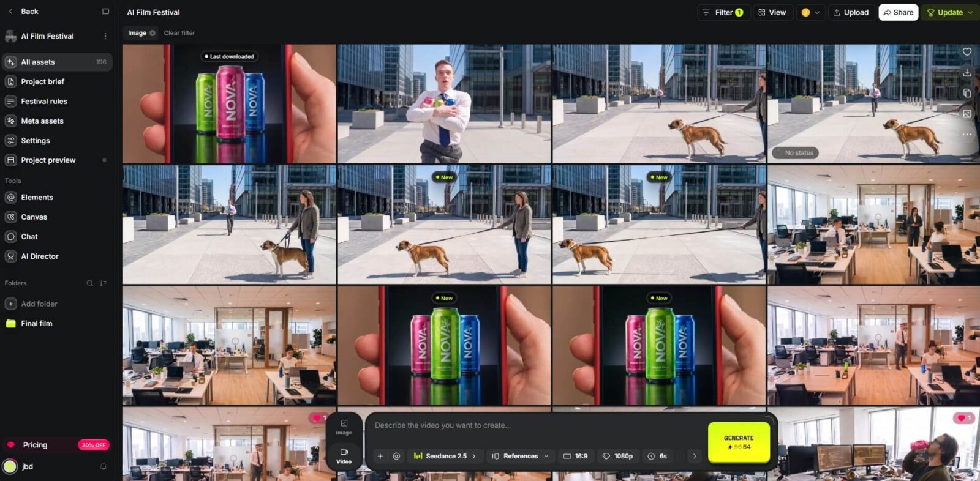
Task: Collapse the sidebar with the panel icon
Action: pyautogui.click(x=105, y=12)
